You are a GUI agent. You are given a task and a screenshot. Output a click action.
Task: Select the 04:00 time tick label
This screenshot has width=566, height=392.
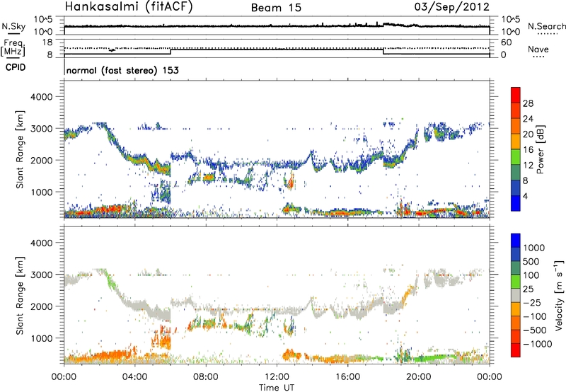click(135, 377)
